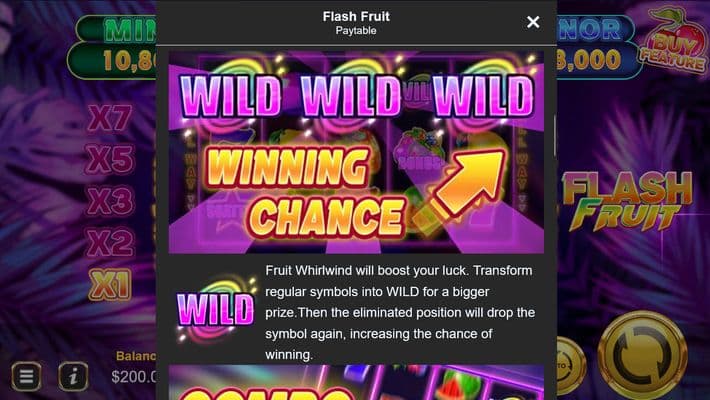Viewport: 710px width, 400px height.
Task: Click the Fruit Whirlwind description text
Action: [x=400, y=313]
